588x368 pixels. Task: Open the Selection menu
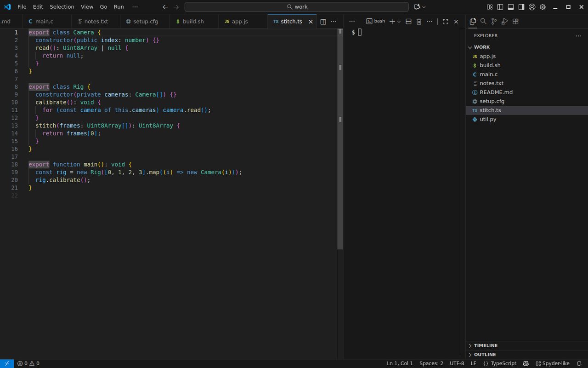click(62, 7)
